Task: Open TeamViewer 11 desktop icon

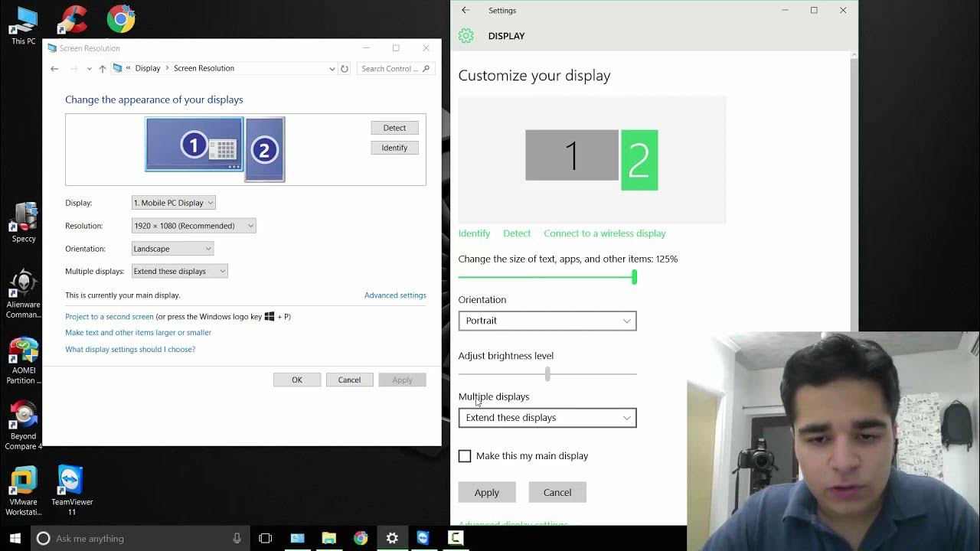Action: [72, 491]
